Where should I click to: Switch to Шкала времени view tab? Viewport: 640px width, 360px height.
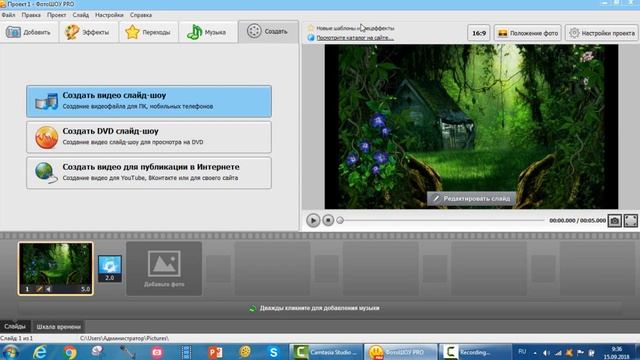58,327
